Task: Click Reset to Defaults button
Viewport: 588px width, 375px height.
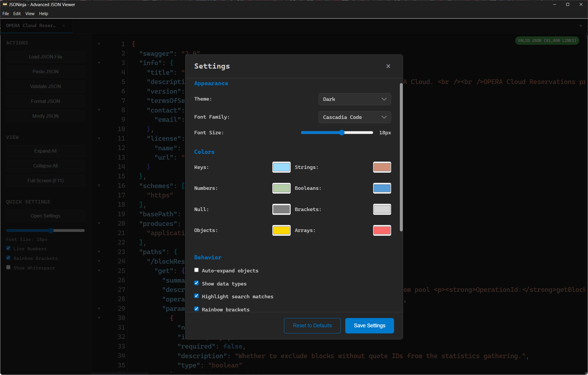Action: point(312,326)
